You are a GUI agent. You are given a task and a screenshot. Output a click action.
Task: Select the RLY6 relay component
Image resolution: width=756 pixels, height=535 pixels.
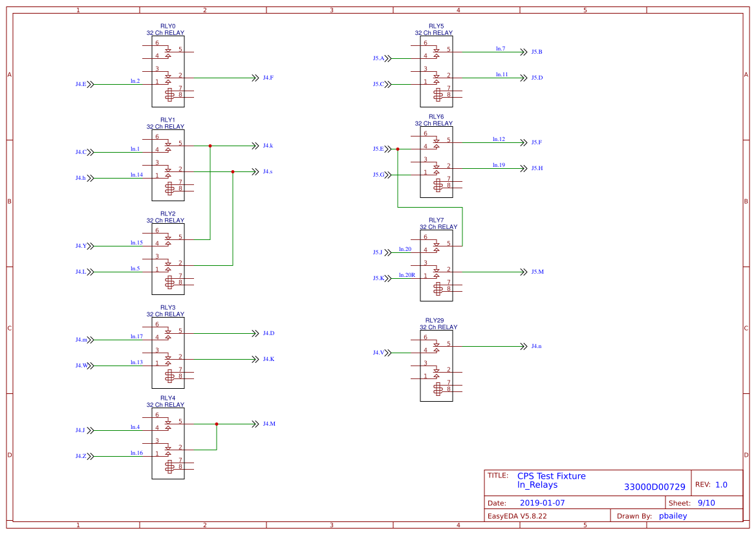tap(437, 160)
